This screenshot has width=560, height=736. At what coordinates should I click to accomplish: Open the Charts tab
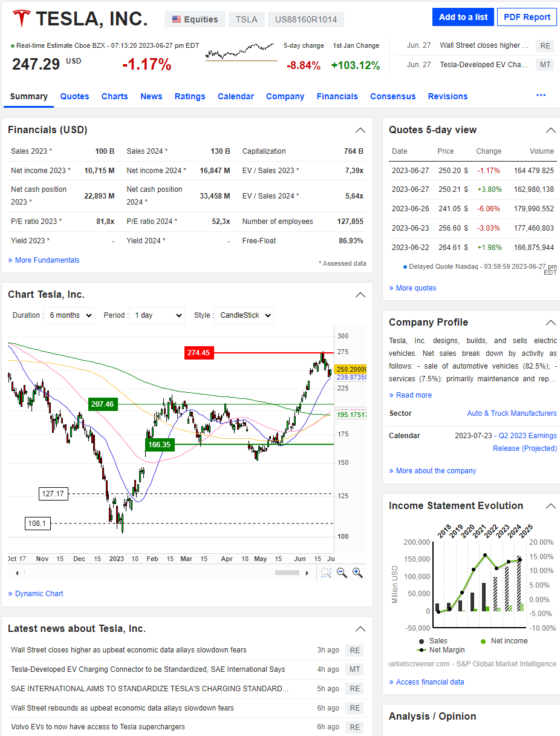[115, 96]
